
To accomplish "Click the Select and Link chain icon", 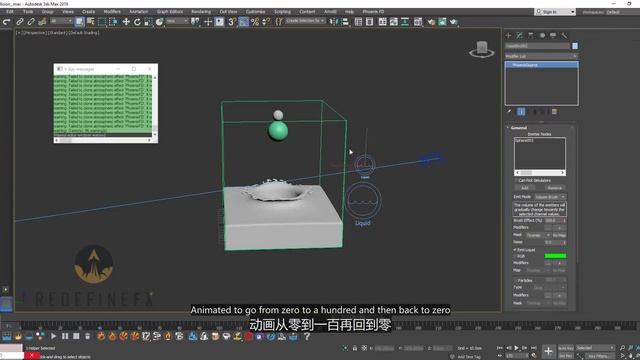I will pyautogui.click(x=20, y=22).
